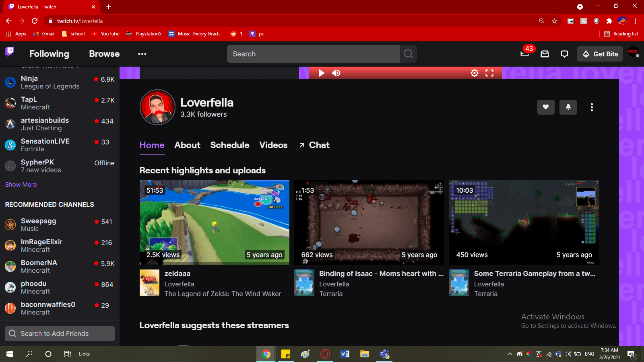Open the About tab
Screen dimensions: 644x362
tap(187, 145)
